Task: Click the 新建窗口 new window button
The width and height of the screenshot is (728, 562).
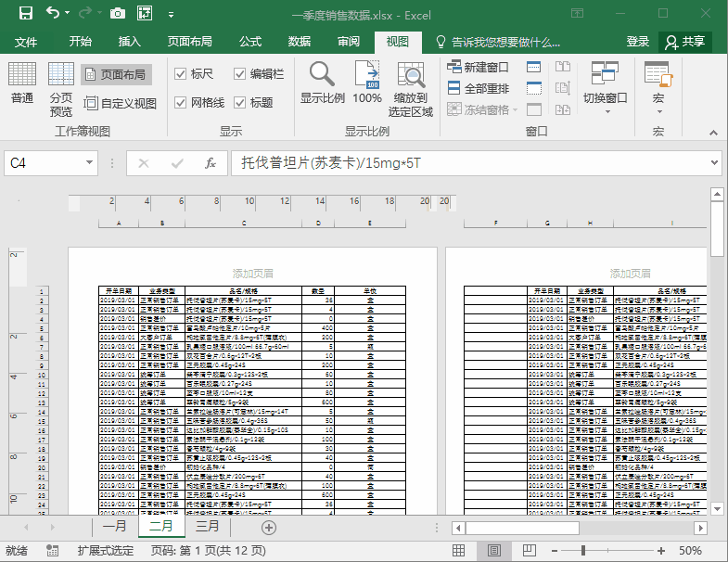Action: coord(478,67)
